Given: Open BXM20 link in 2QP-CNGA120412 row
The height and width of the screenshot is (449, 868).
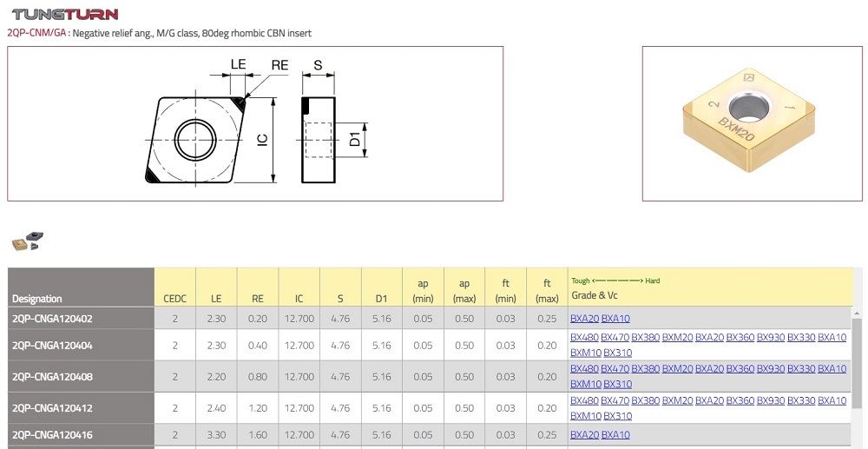Looking at the screenshot, I should (678, 400).
